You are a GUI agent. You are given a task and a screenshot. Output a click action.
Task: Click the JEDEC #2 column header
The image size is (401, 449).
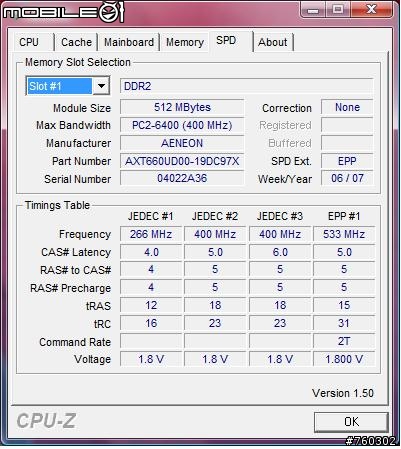215,216
